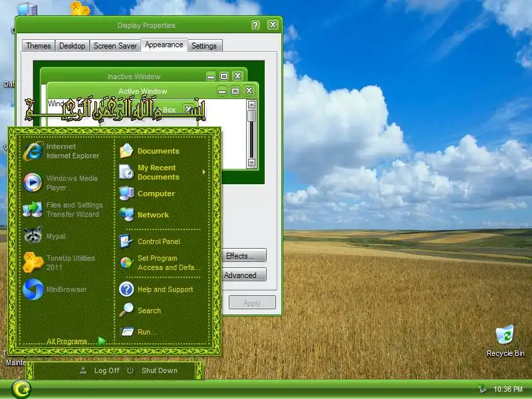Open Control Panel icon
This screenshot has width=532, height=399.
tap(126, 241)
